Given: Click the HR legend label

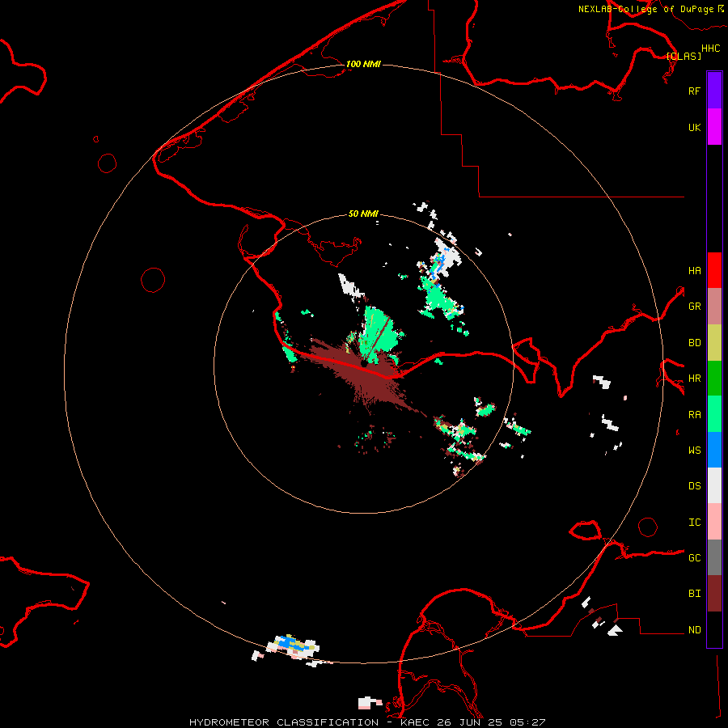Looking at the screenshot, I should [694, 379].
